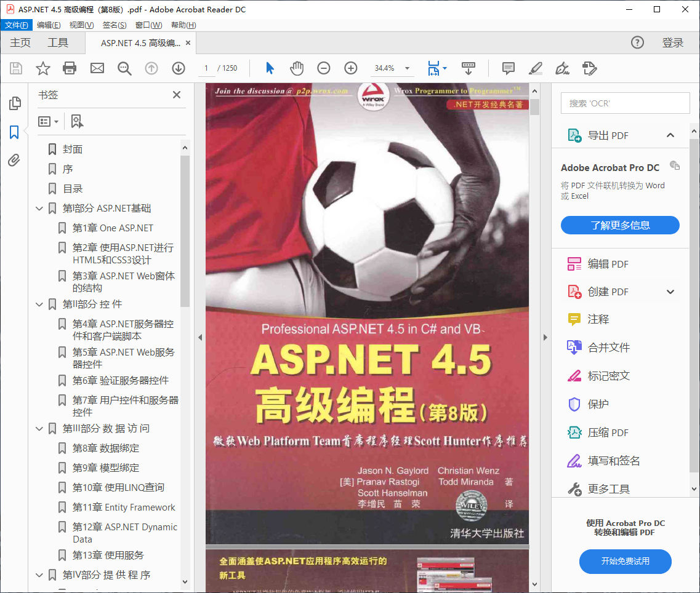Screen dimensions: 700x593
Task: Open the 帮助 menu
Action: (x=183, y=25)
